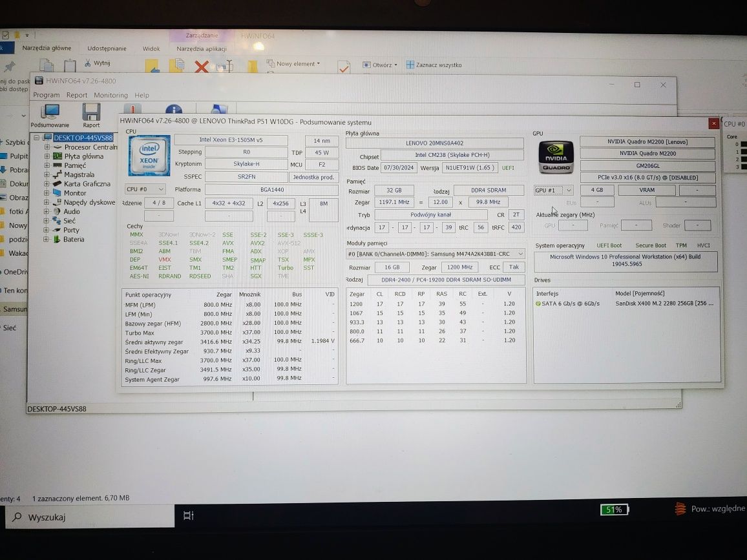Click the scissors Wytnij icon in Explorer

pos(88,63)
